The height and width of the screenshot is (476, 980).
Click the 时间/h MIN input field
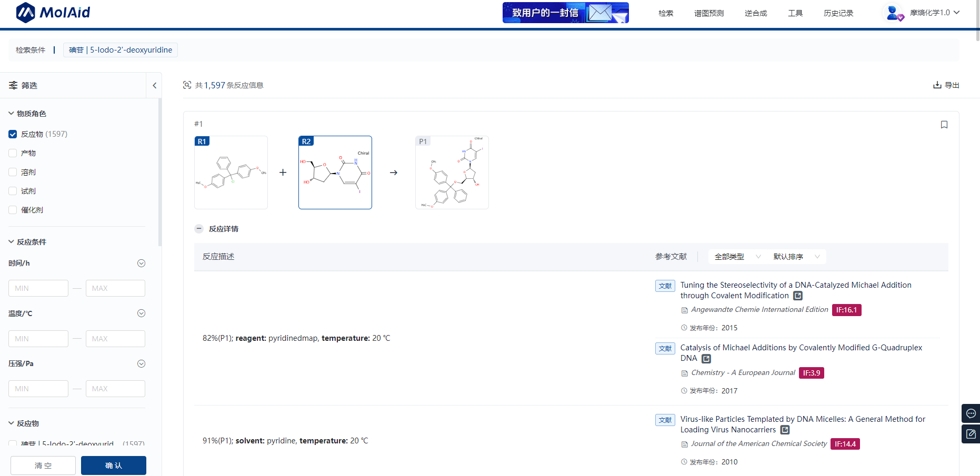[x=38, y=288]
